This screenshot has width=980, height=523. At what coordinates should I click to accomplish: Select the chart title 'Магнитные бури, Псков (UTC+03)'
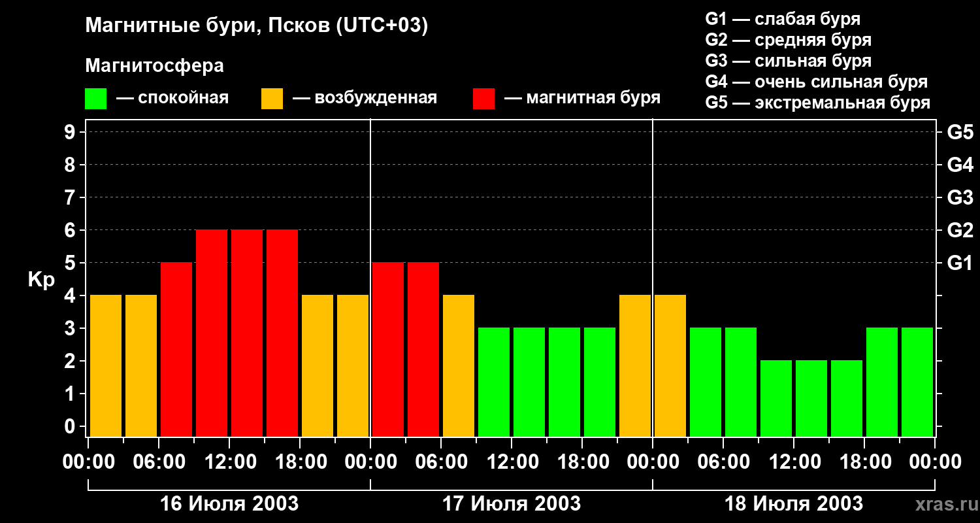(x=257, y=26)
